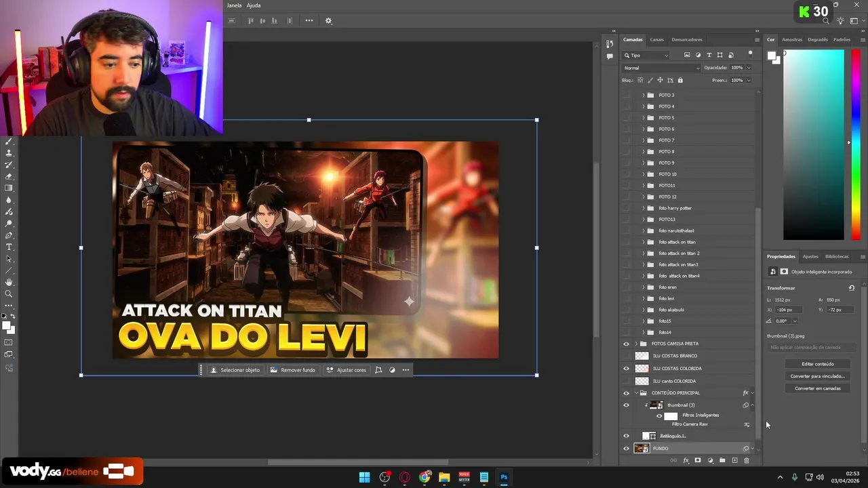Filter layers by adjustment layer icon

[x=698, y=55]
